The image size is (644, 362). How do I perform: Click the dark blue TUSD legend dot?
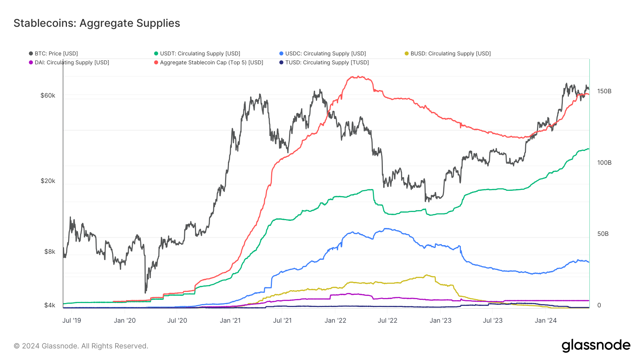[x=281, y=63]
